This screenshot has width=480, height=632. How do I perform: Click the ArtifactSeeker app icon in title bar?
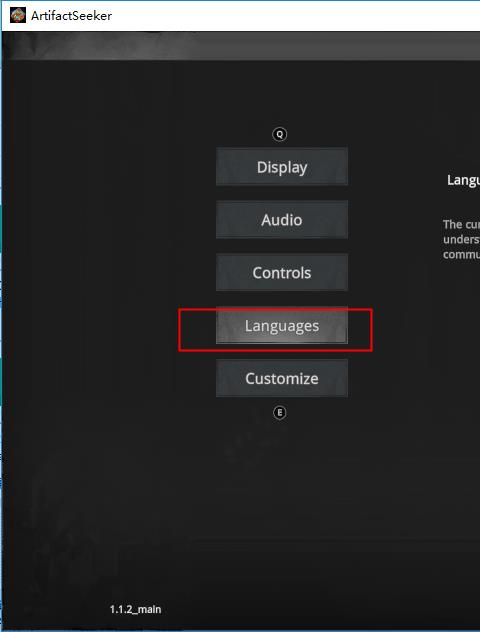pyautogui.click(x=18, y=15)
